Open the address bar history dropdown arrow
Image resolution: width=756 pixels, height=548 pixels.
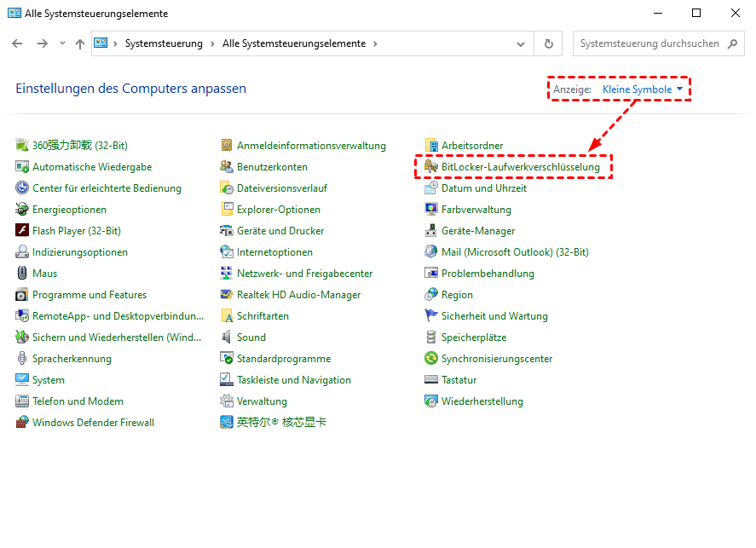[522, 43]
